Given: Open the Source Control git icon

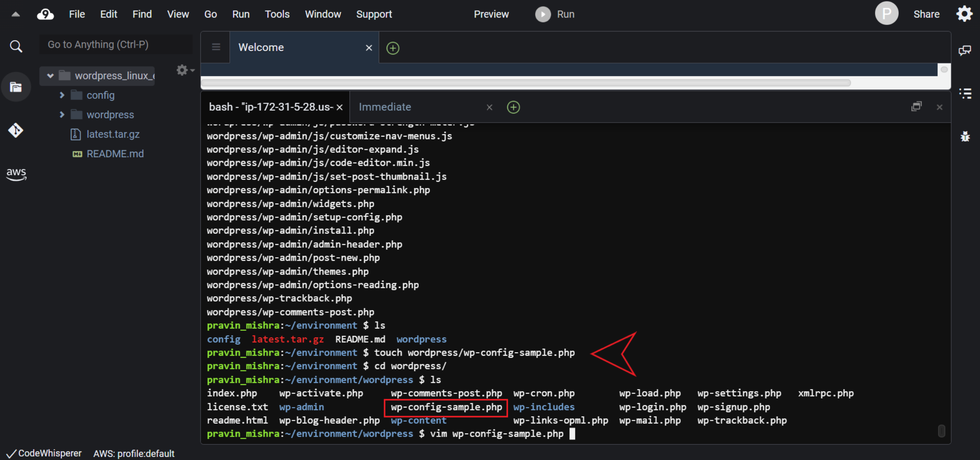Looking at the screenshot, I should pyautogui.click(x=16, y=130).
